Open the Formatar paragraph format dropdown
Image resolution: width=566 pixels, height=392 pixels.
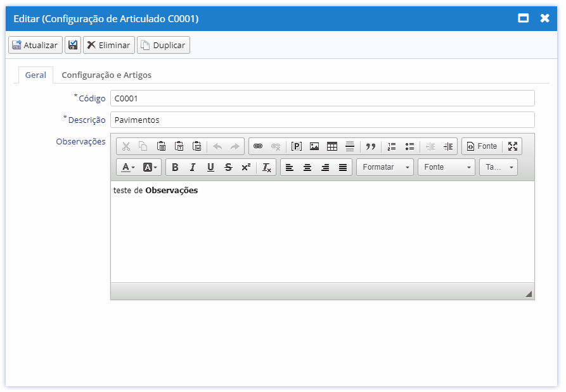(x=385, y=167)
